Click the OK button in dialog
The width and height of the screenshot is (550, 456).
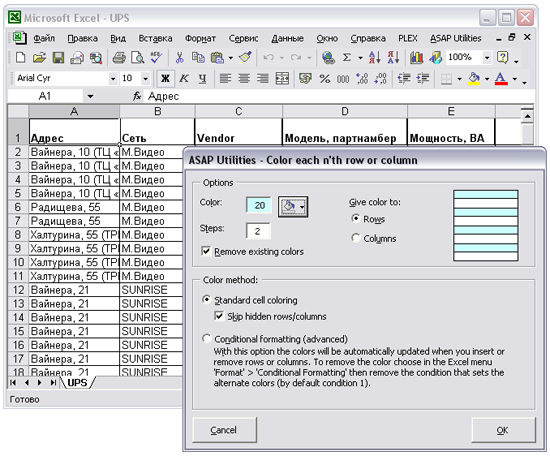point(503,430)
